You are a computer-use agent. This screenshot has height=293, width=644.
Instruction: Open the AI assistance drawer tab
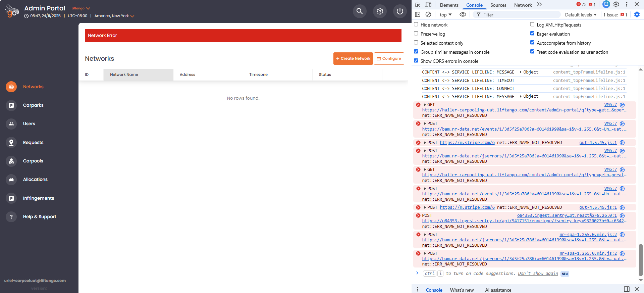click(498, 290)
